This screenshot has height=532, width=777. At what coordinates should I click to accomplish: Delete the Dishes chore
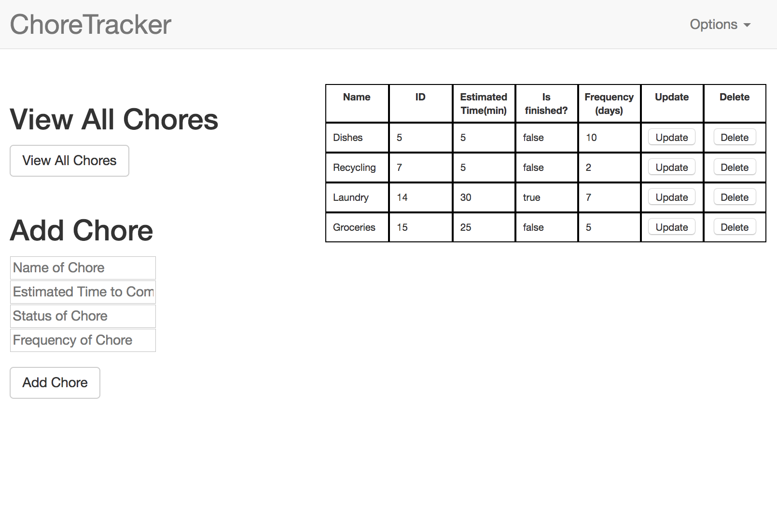click(735, 138)
